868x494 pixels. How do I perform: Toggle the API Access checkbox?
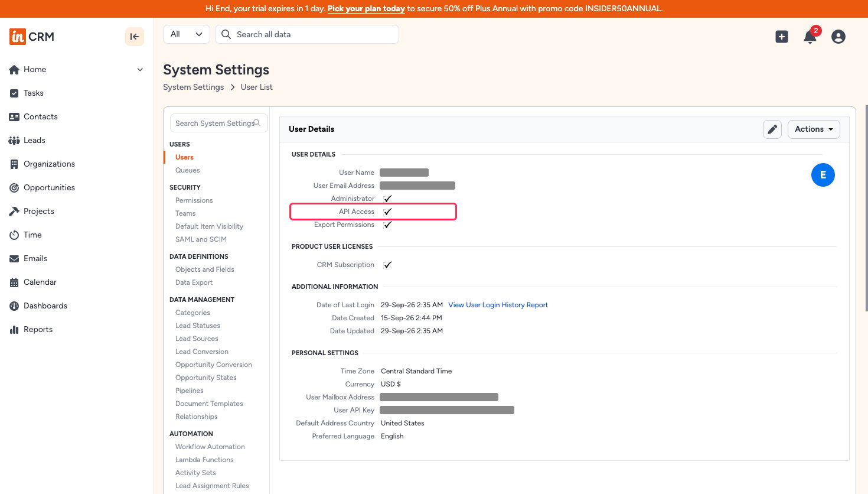click(x=388, y=212)
